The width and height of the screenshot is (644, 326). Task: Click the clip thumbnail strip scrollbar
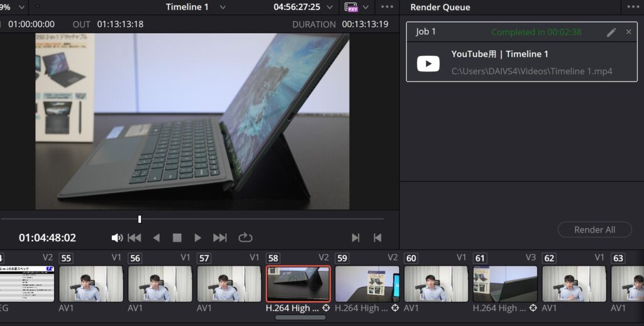click(x=300, y=317)
